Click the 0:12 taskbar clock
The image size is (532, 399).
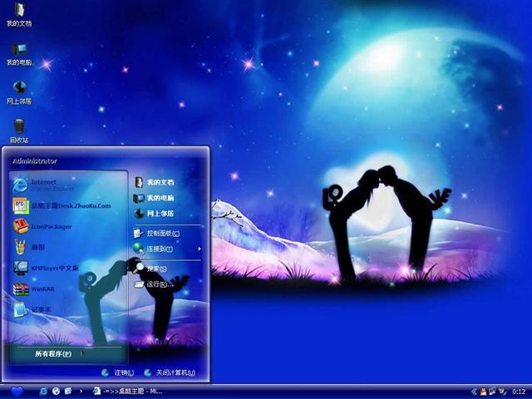519,392
